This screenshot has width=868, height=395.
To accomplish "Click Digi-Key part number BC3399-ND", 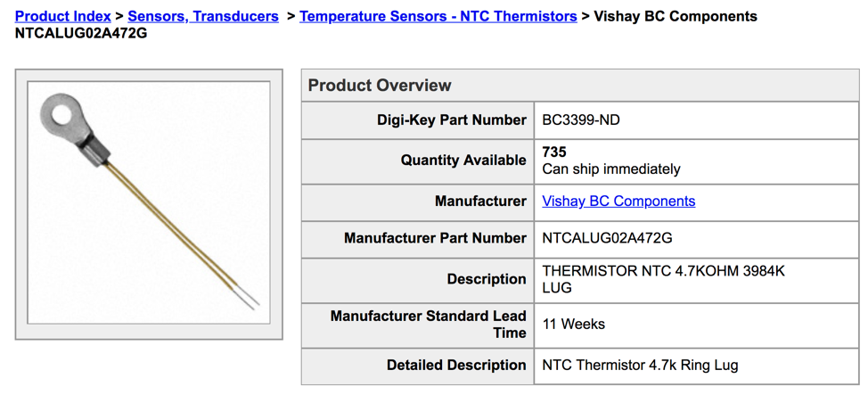I will click(x=581, y=119).
